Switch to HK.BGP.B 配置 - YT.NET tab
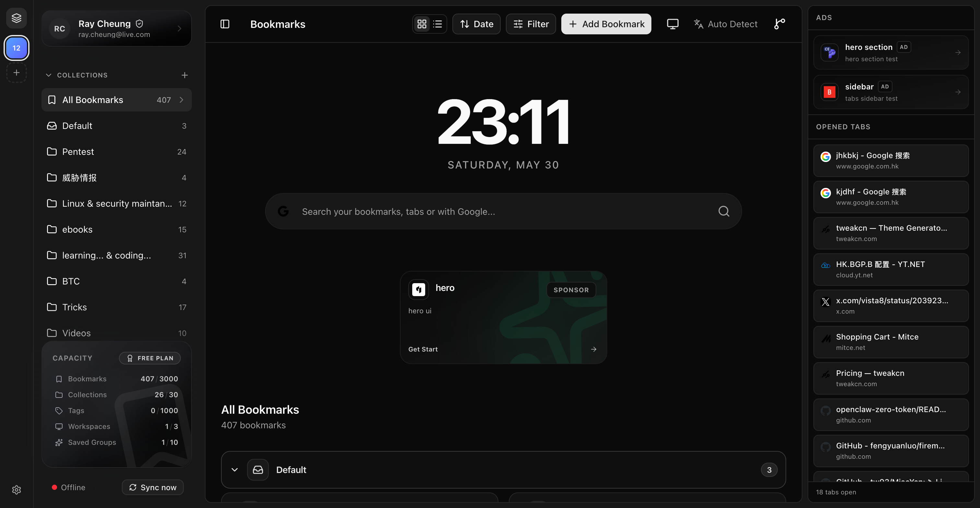The width and height of the screenshot is (980, 508). pos(891,269)
